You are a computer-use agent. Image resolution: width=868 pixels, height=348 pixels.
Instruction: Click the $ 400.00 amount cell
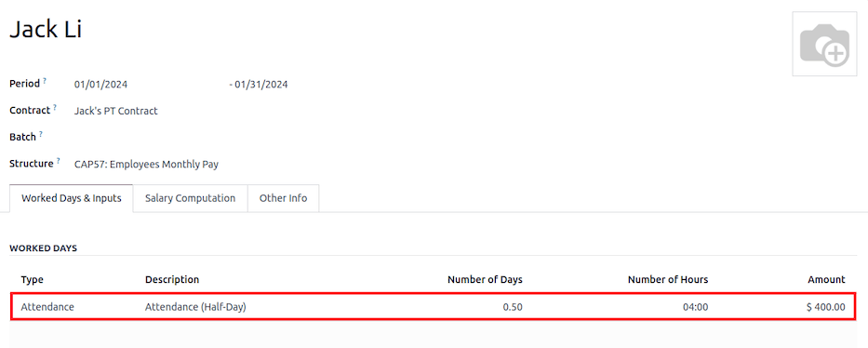[826, 306]
